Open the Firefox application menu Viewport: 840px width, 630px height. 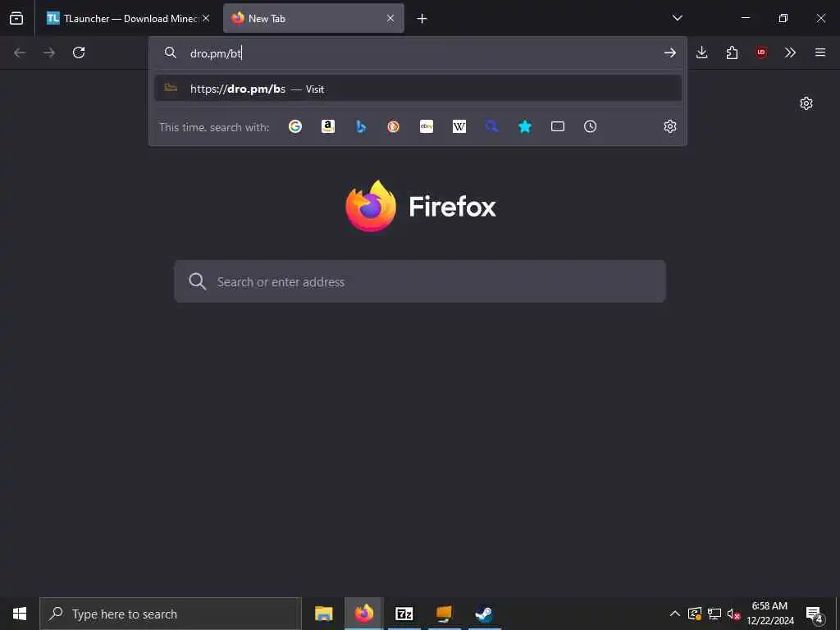820,52
